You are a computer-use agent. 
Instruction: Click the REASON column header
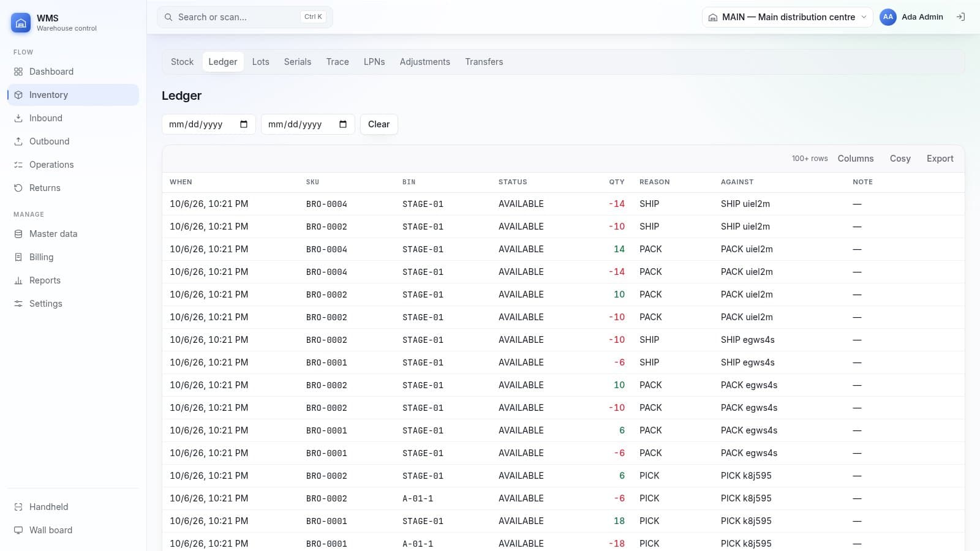pos(654,182)
